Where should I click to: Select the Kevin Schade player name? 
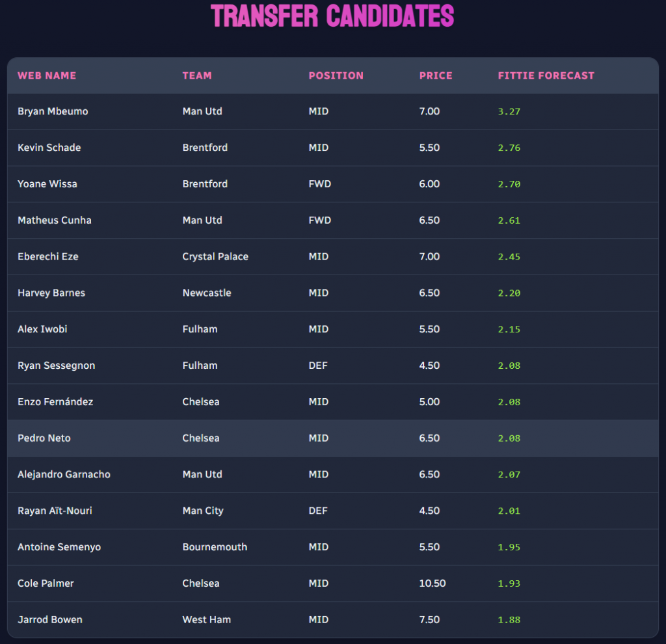click(49, 148)
